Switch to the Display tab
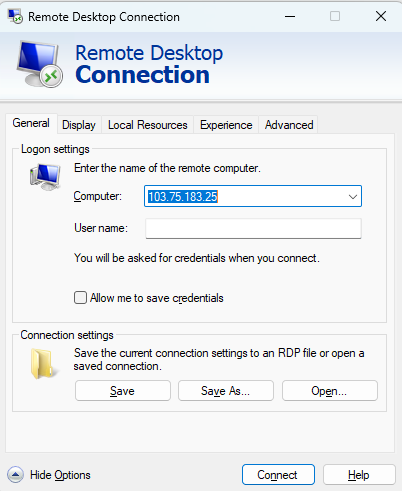Viewport: 402px width, 491px height. tap(79, 125)
